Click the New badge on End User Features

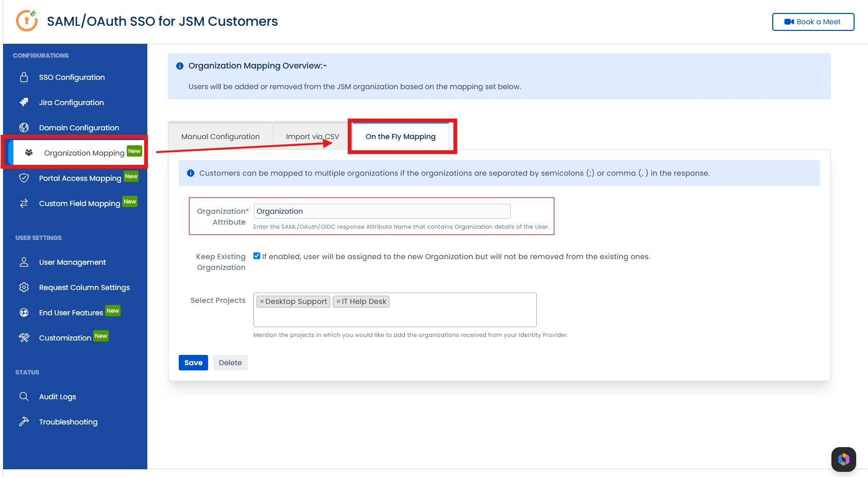click(x=113, y=311)
